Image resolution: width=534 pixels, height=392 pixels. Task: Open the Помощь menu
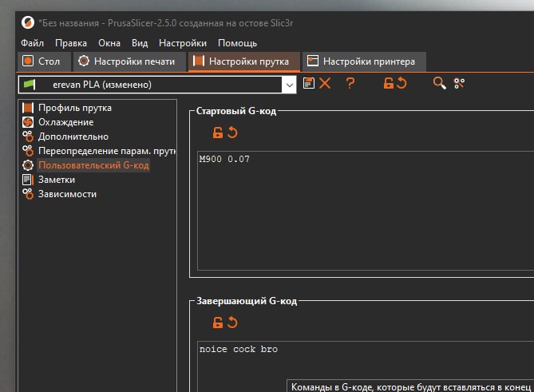click(x=237, y=43)
